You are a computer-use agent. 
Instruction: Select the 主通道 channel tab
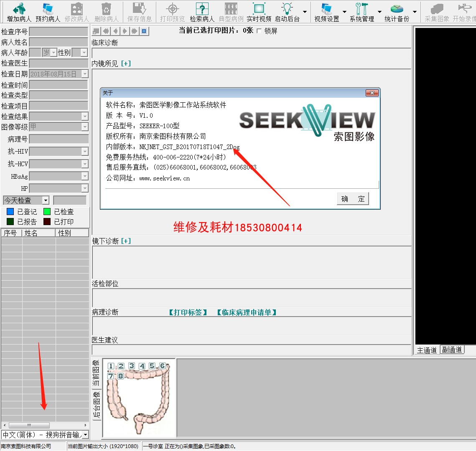click(427, 350)
